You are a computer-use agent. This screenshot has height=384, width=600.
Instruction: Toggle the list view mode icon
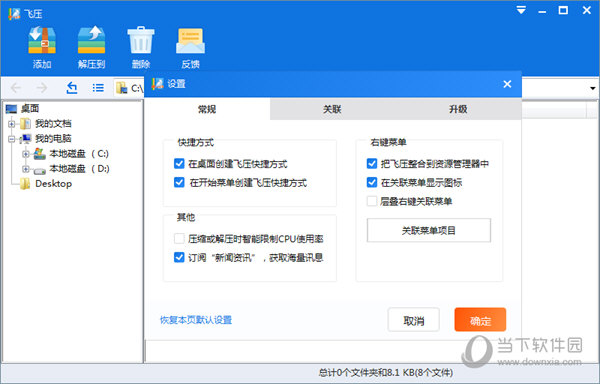98,88
